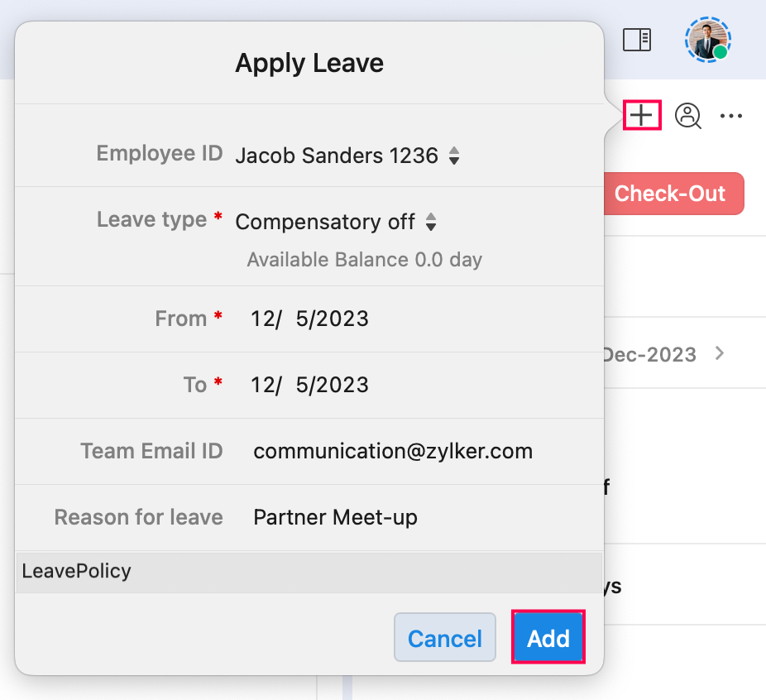This screenshot has width=766, height=700.
Task: Click the Team Email ID field
Action: tap(393, 451)
